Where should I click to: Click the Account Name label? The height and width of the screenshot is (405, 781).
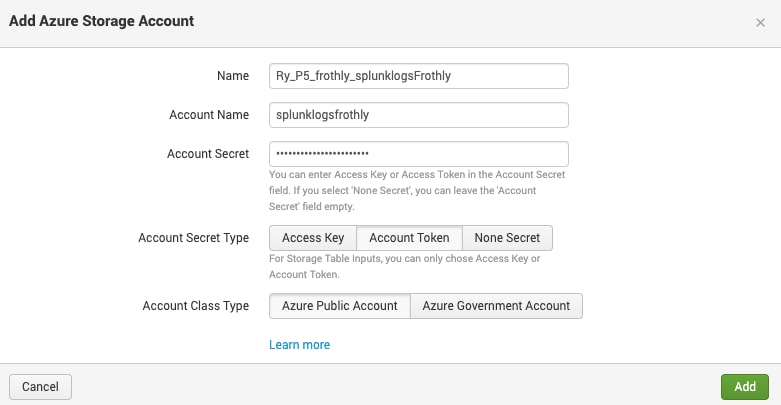209,115
